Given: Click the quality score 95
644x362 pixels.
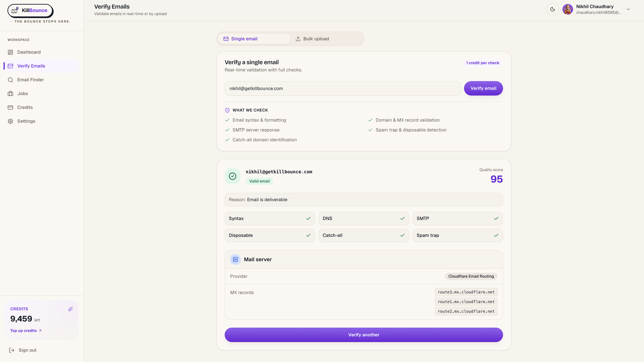Looking at the screenshot, I should click(x=496, y=179).
